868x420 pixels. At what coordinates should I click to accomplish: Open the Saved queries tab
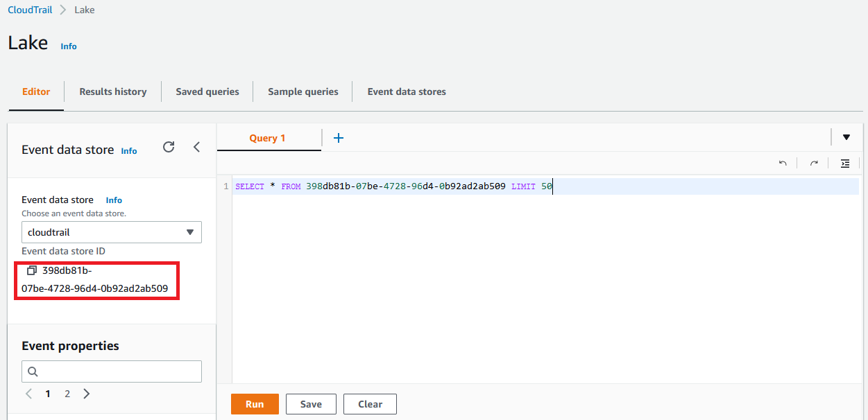pyautogui.click(x=207, y=91)
